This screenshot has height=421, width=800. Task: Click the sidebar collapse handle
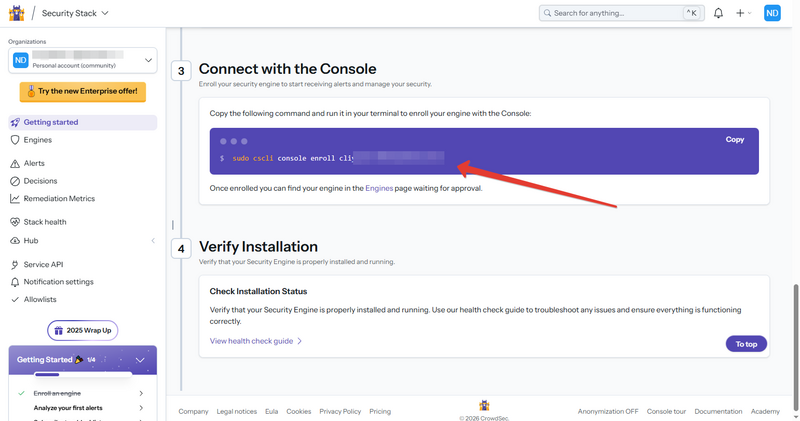[172, 225]
